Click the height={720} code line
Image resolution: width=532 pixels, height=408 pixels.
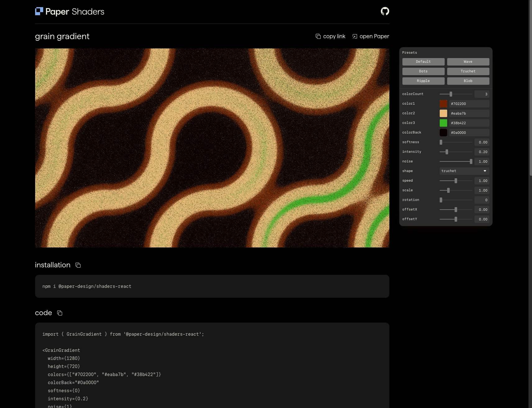pos(64,366)
